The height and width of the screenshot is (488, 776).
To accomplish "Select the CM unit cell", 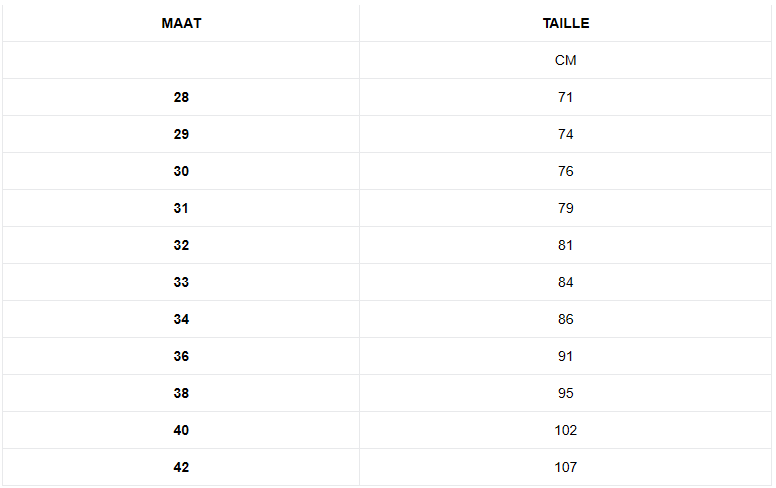I will 566,60.
